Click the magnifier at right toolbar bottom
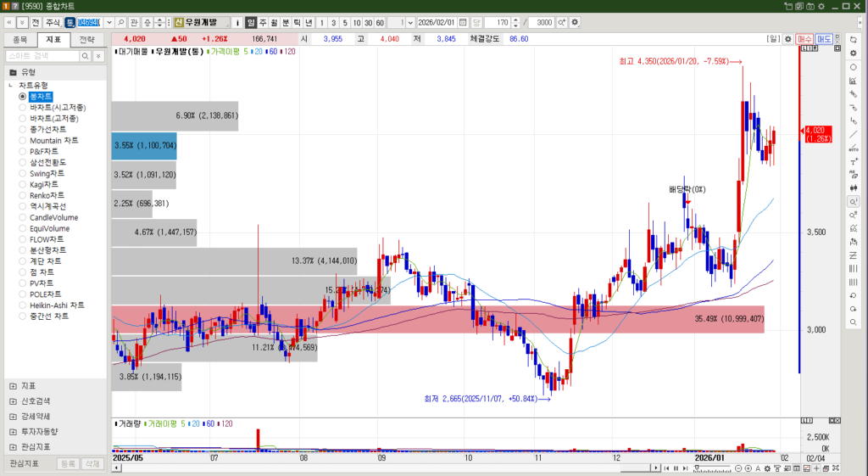The height and width of the screenshot is (476, 868). [853, 322]
